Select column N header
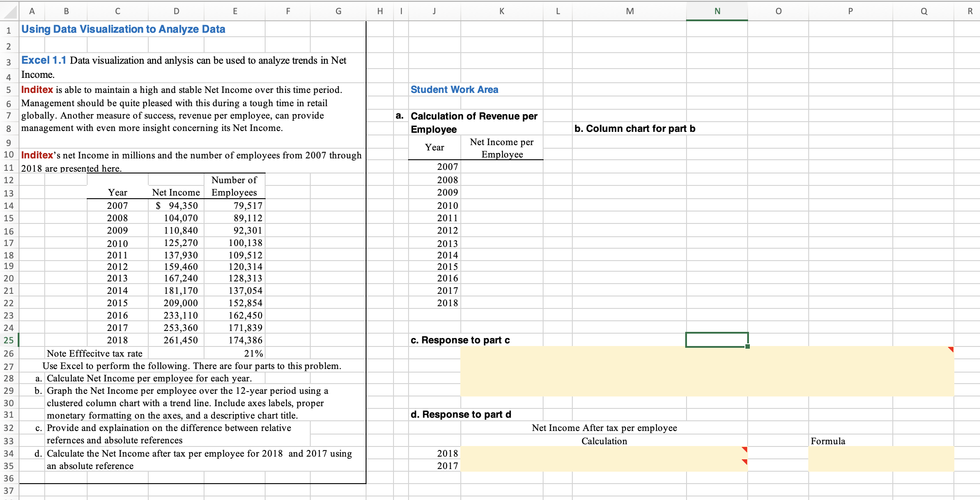980x500 pixels. [x=717, y=11]
